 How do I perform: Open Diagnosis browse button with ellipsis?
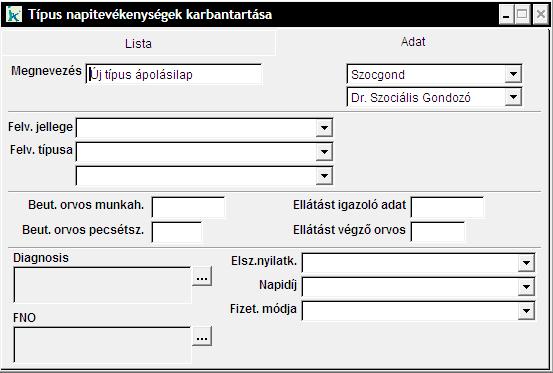click(202, 276)
